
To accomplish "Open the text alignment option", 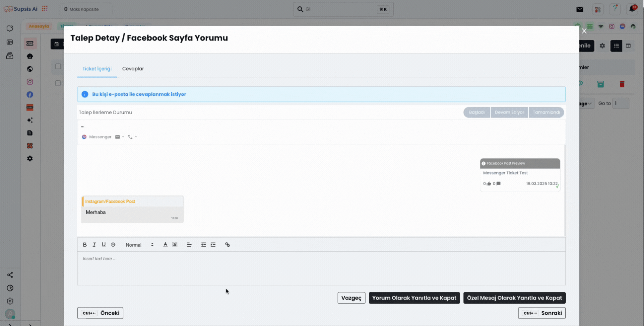I will tap(189, 245).
